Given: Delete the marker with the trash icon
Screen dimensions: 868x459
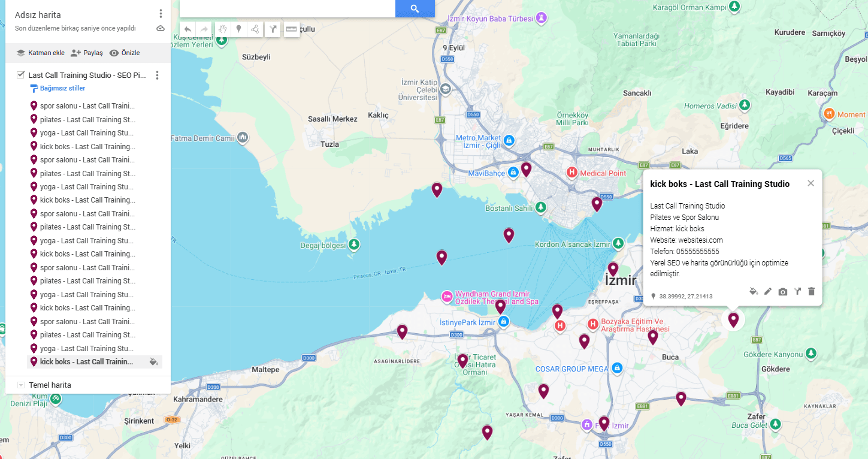Looking at the screenshot, I should pos(812,291).
